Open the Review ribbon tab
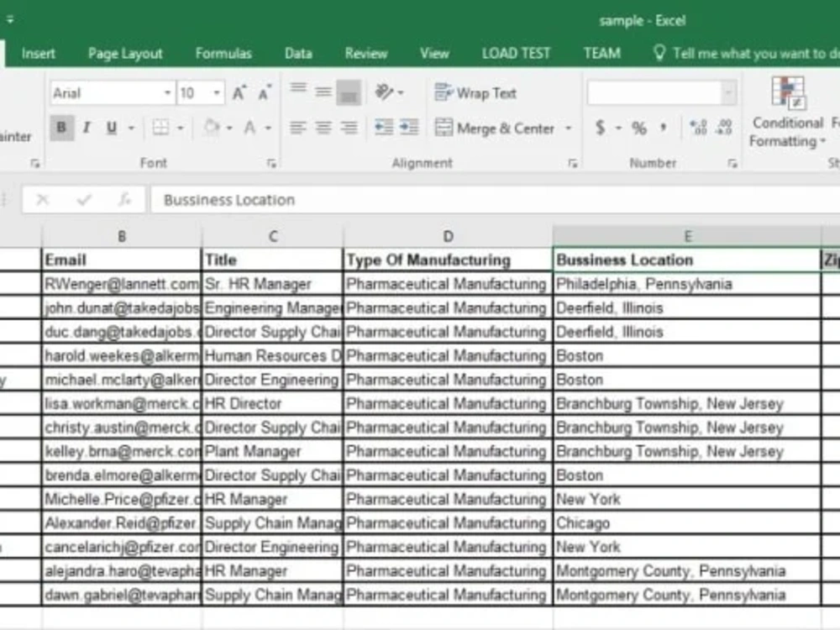This screenshot has width=840, height=630. click(366, 53)
